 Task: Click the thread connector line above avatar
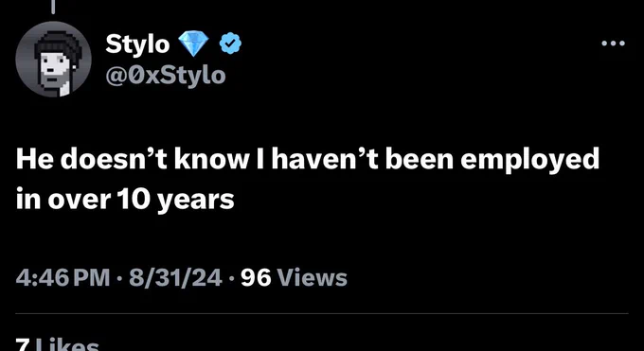53,7
